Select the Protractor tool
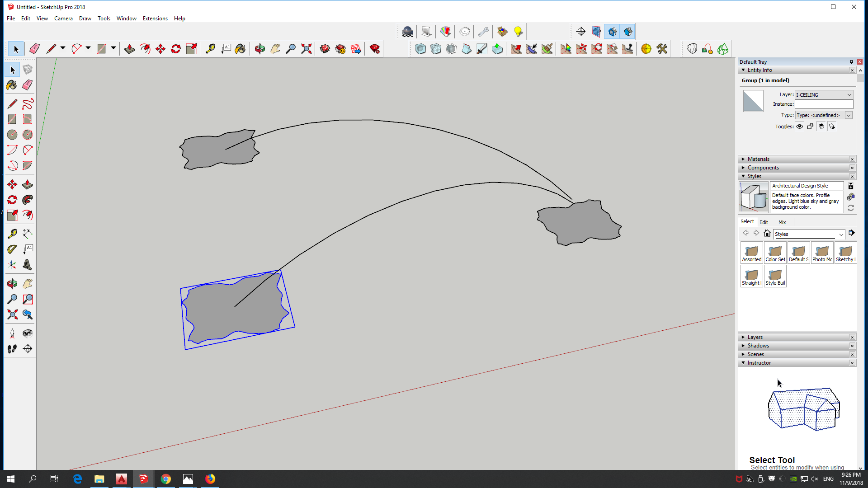The width and height of the screenshot is (868, 488). [x=12, y=249]
